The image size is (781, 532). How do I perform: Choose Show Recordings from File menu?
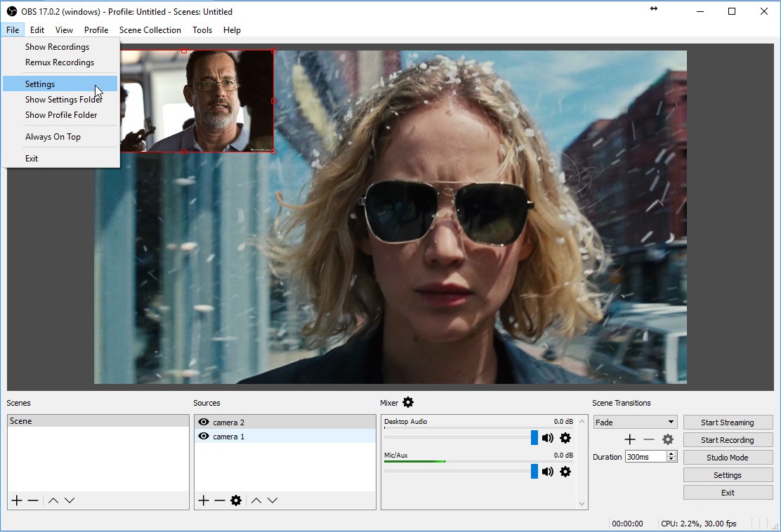coord(60,47)
